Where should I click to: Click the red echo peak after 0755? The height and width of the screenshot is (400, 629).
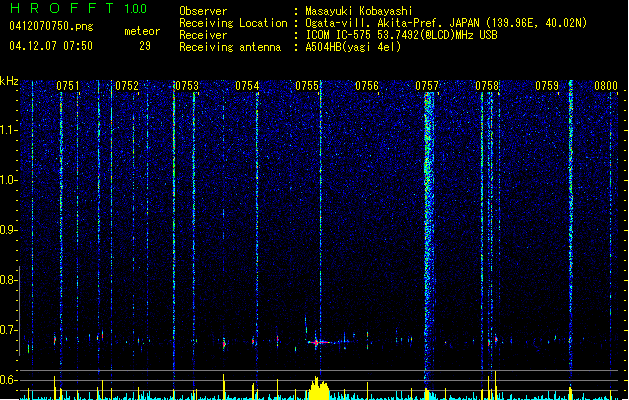tap(317, 343)
